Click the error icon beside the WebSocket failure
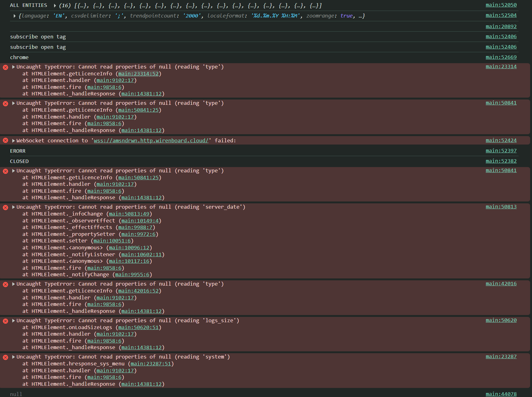This screenshot has width=532, height=397. (5, 140)
